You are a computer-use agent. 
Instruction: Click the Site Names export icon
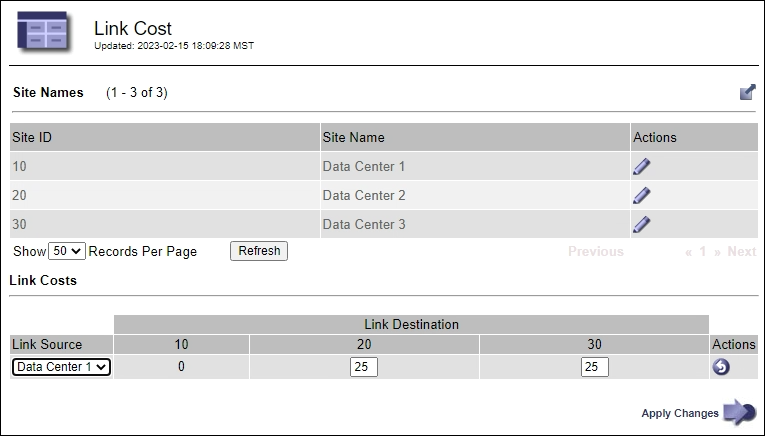tap(747, 92)
